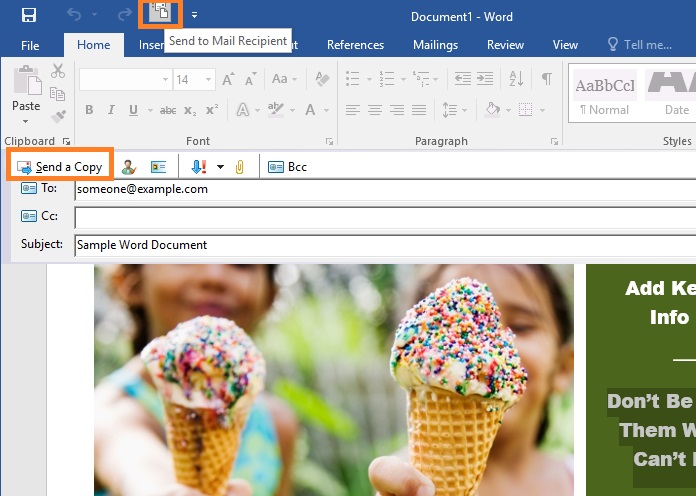Screen dimensions: 696x496
Task: Click the Importance priority icon
Action: pos(199,167)
